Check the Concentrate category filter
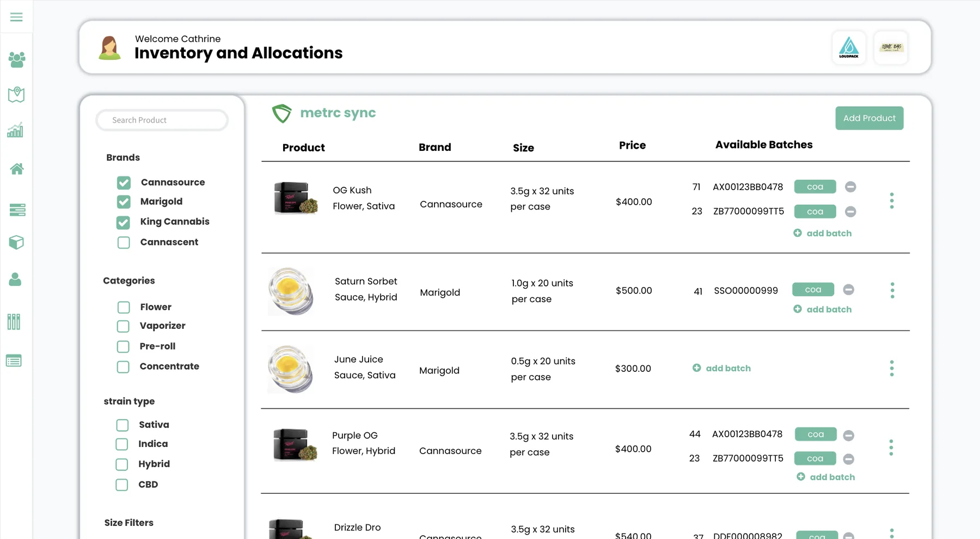Image resolution: width=980 pixels, height=539 pixels. 123,367
